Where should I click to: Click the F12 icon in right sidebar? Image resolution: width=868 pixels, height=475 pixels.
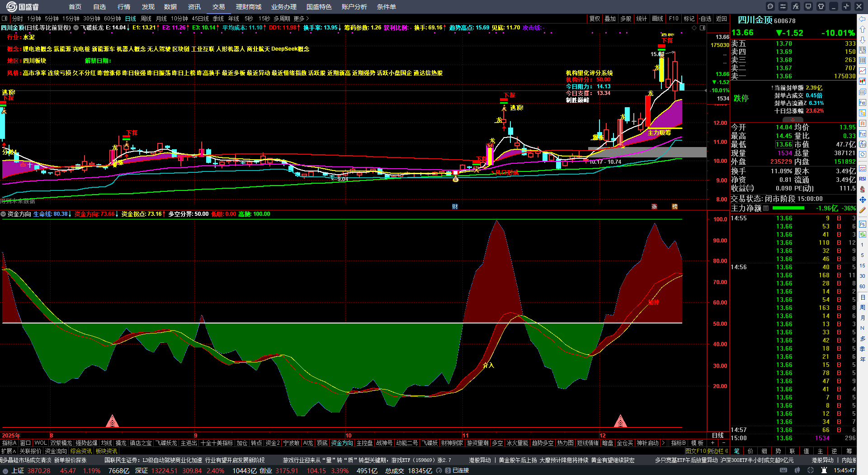tap(863, 134)
